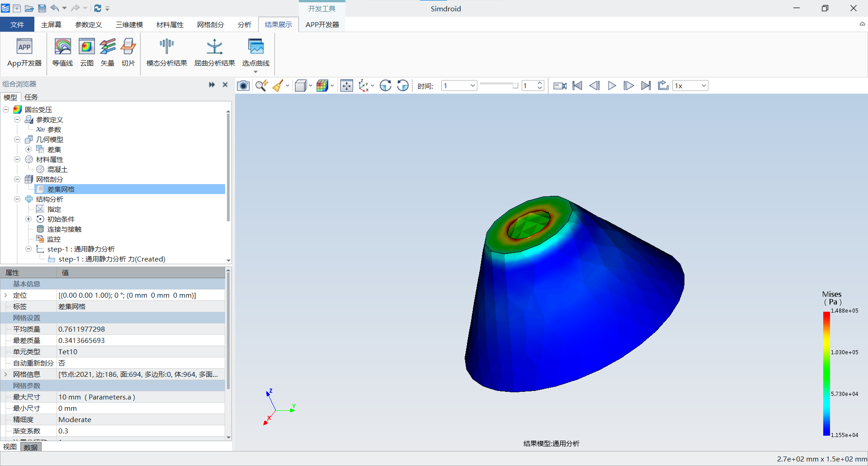The height and width of the screenshot is (466, 868).
Task: Close the 组合浏览器 panel
Action: (225, 84)
